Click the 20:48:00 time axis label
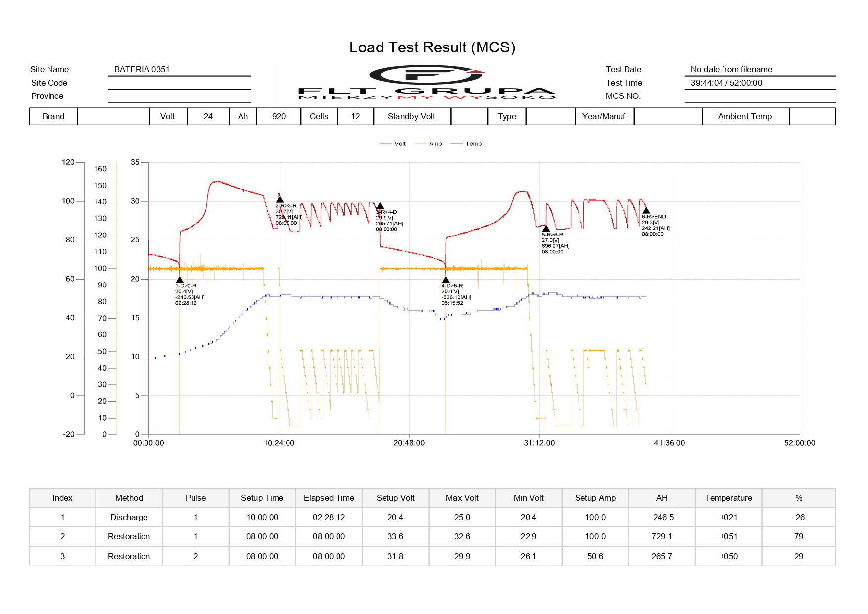Viewport: 868px width, 614px height. [409, 443]
